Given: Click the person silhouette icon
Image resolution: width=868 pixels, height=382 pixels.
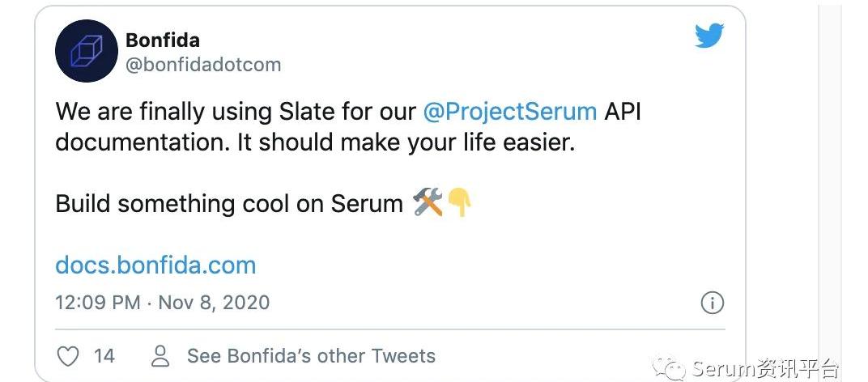Looking at the screenshot, I should pyautogui.click(x=160, y=356).
